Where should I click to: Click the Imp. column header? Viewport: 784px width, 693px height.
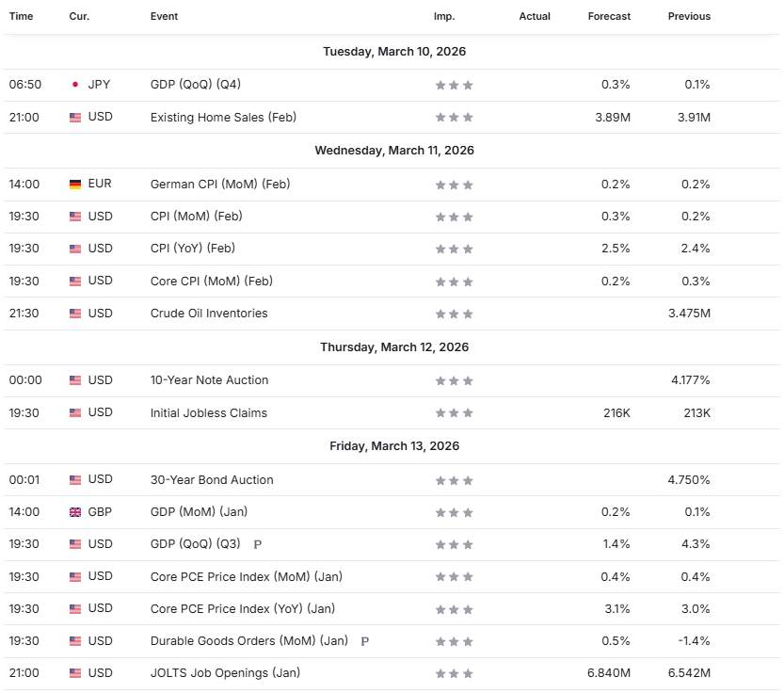coord(444,16)
